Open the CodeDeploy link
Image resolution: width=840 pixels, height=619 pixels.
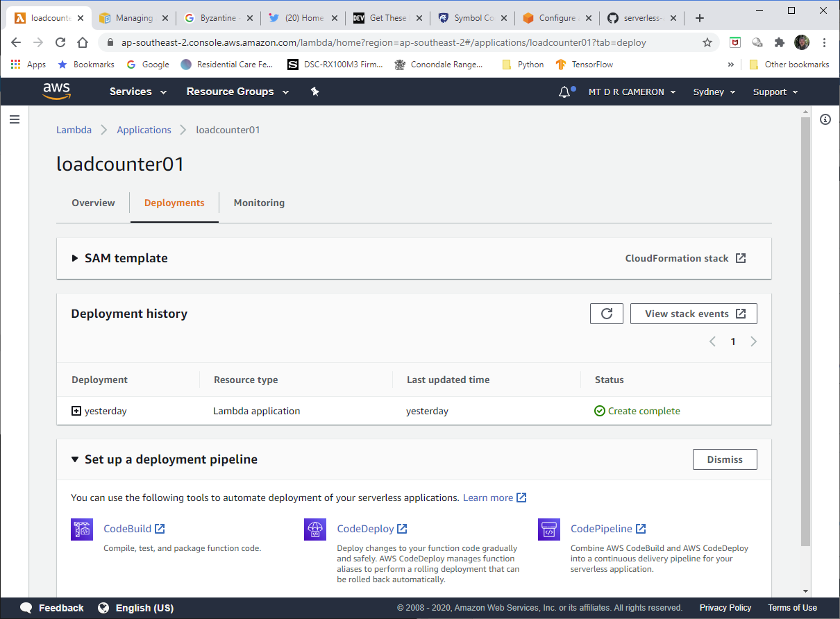point(372,529)
